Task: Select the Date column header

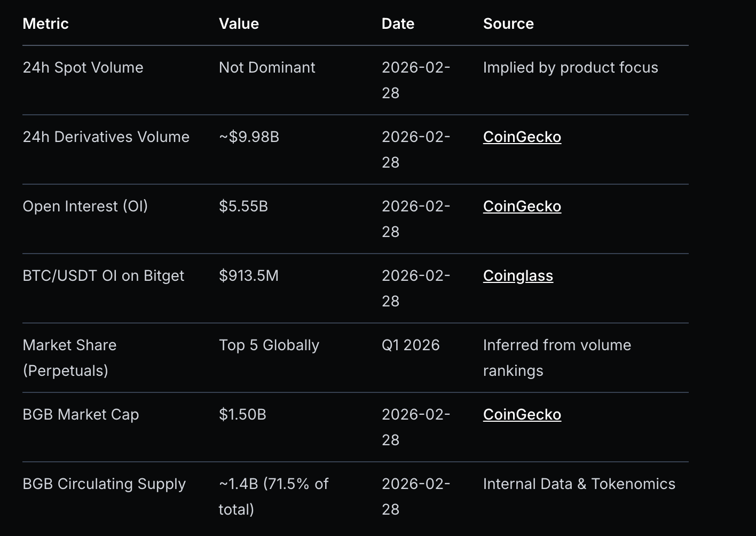Action: [x=398, y=24]
